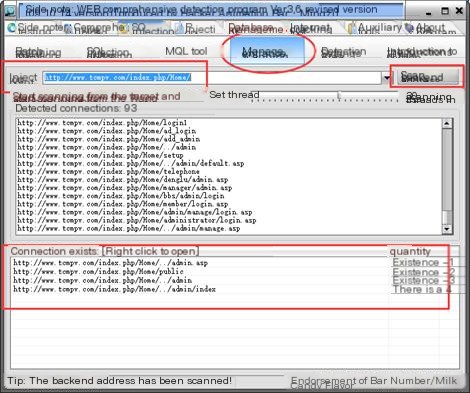Image resolution: width=470 pixels, height=393 pixels.
Task: Click the 'Detected connections: 93' label
Action: coord(76,108)
